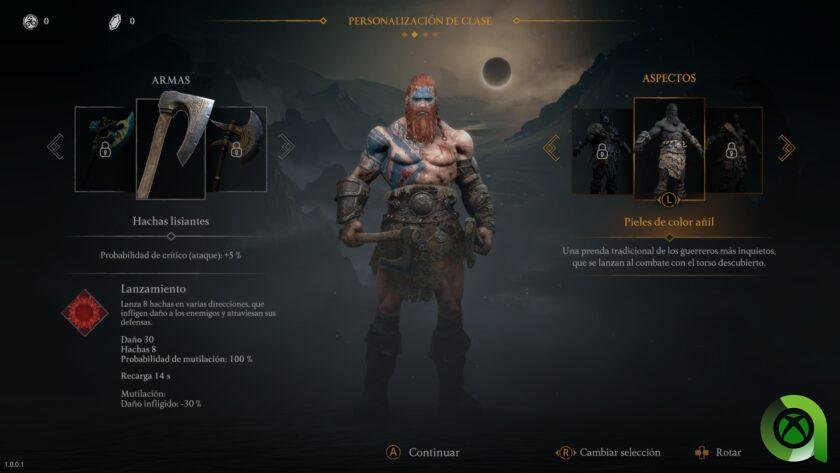Select the locked aspect on far right

click(734, 151)
